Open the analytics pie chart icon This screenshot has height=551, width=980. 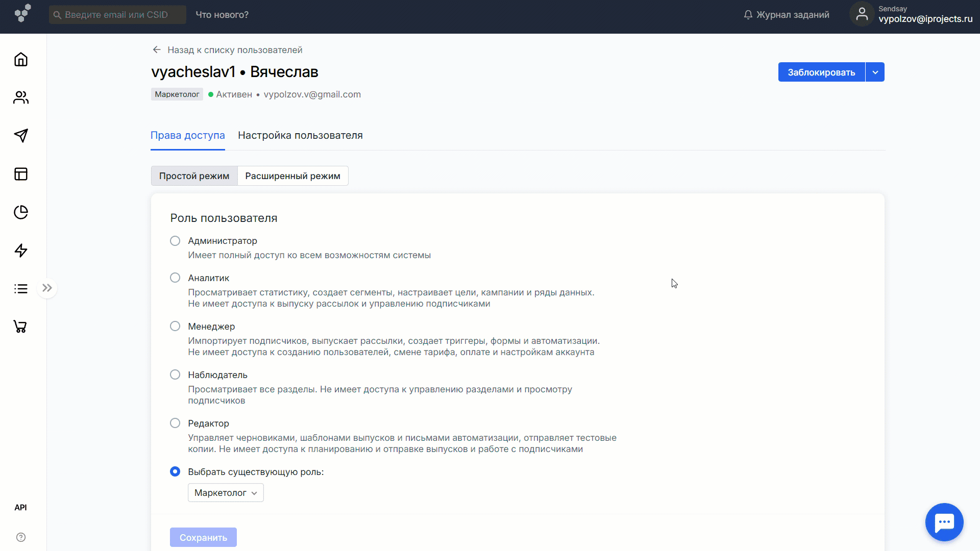click(21, 212)
